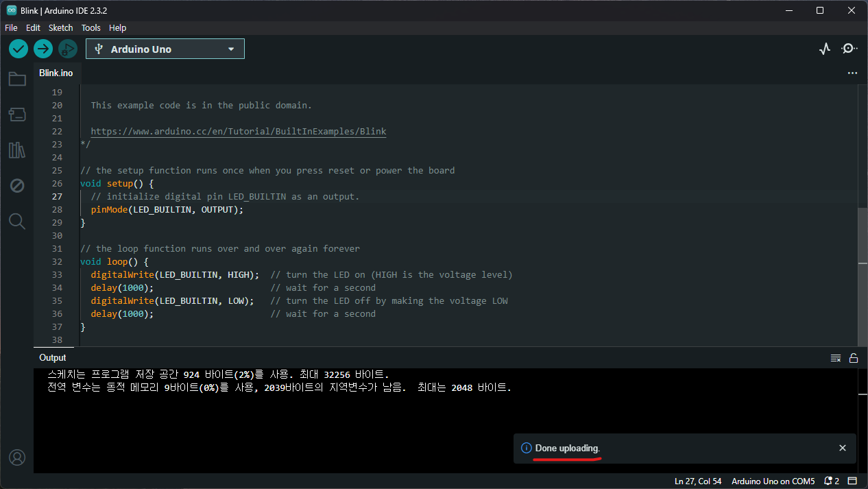Screen dimensions: 868x489
Task: Click the Verify sketch checkmark button
Action: (19, 49)
